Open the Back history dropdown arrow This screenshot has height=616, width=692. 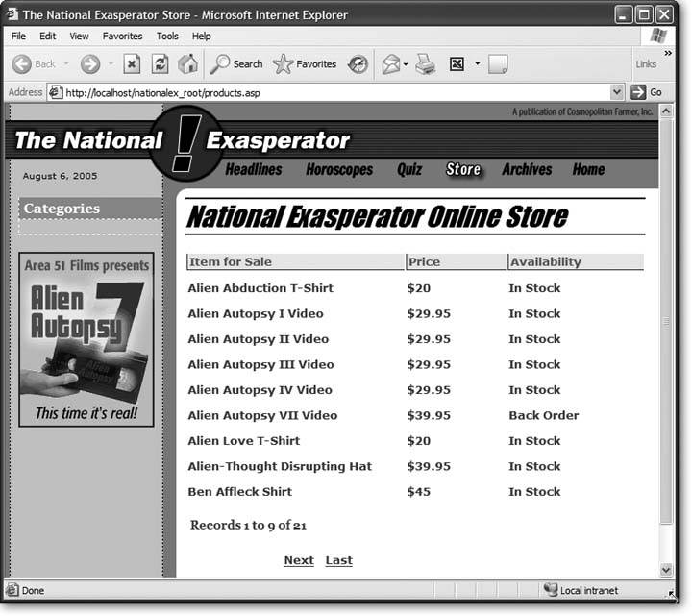(x=66, y=64)
